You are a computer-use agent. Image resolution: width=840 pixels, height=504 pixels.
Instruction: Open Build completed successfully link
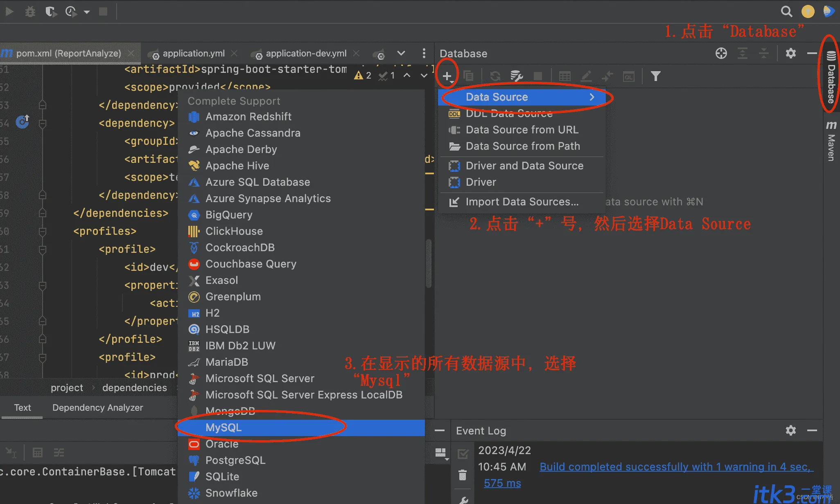[676, 467]
